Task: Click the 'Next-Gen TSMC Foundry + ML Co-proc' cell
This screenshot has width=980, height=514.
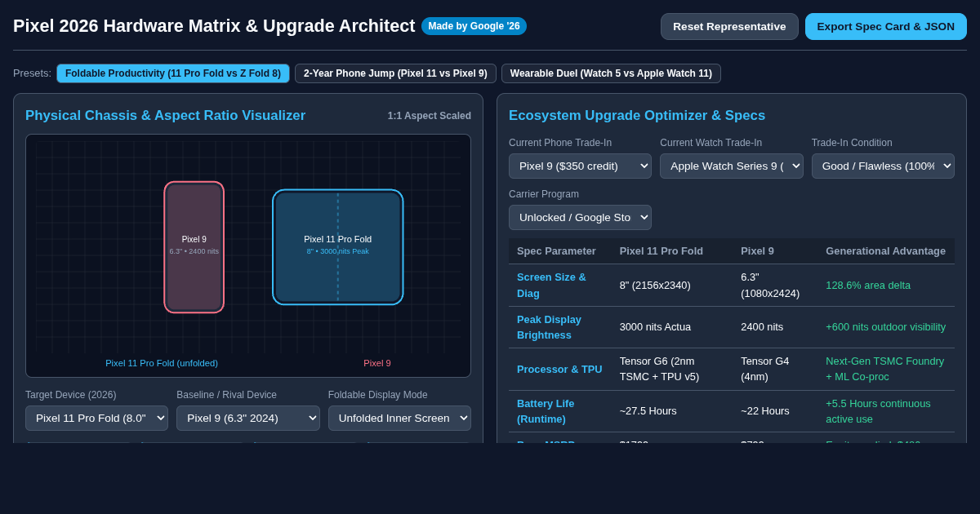Action: click(x=884, y=369)
